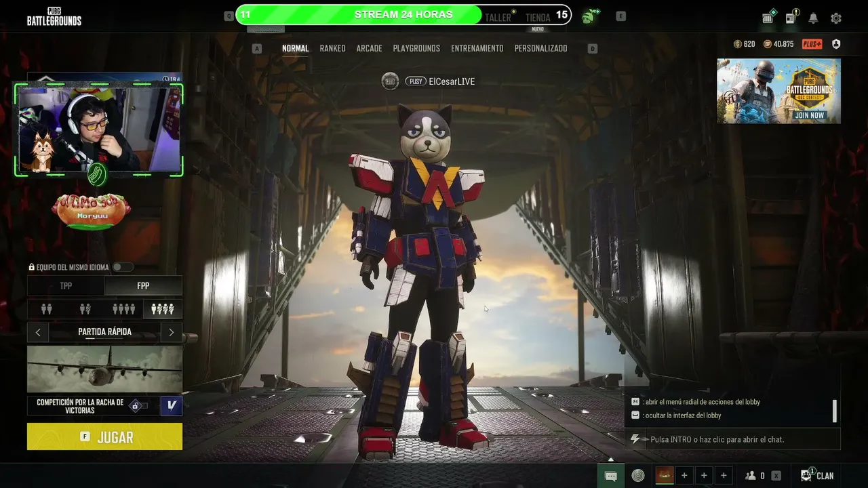Toggle Equipo del mismo idioma switch
Viewport: 868px width, 488px height.
click(x=122, y=267)
